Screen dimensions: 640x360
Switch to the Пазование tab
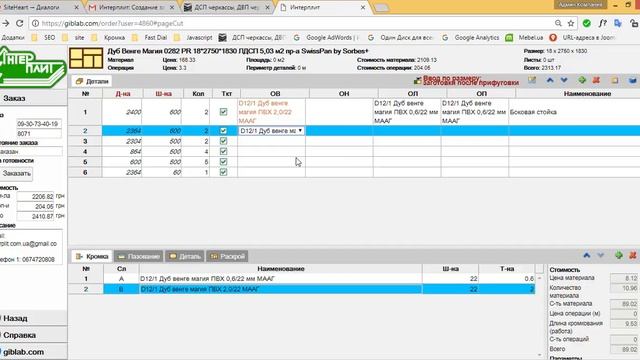(x=139, y=256)
